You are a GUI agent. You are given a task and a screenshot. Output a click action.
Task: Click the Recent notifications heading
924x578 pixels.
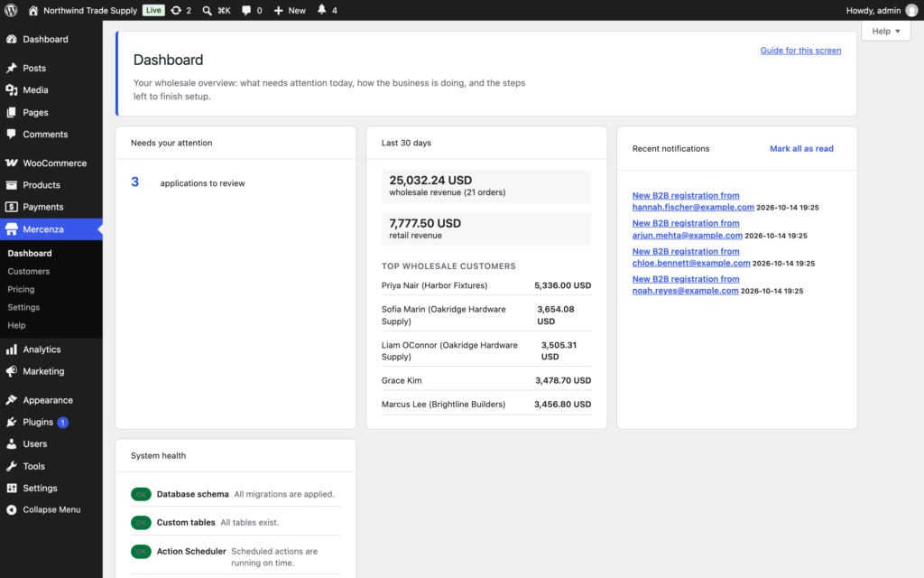pyautogui.click(x=670, y=149)
